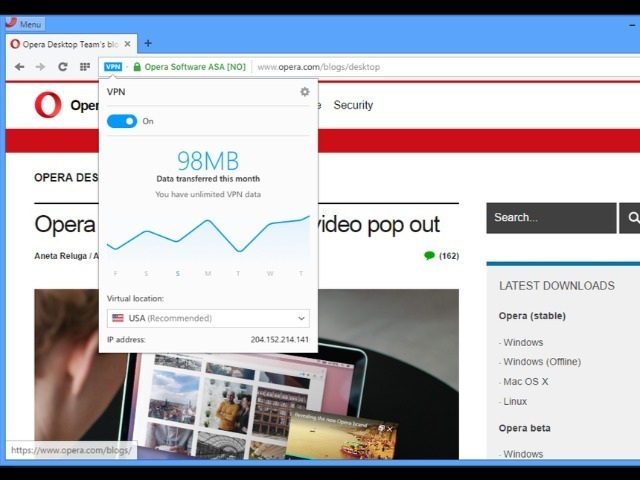
Task: Click the green security padlock icon
Action: [137, 67]
